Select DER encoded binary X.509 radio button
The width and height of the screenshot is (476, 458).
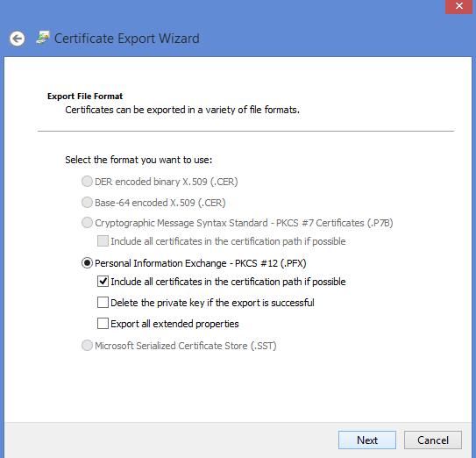coord(87,182)
